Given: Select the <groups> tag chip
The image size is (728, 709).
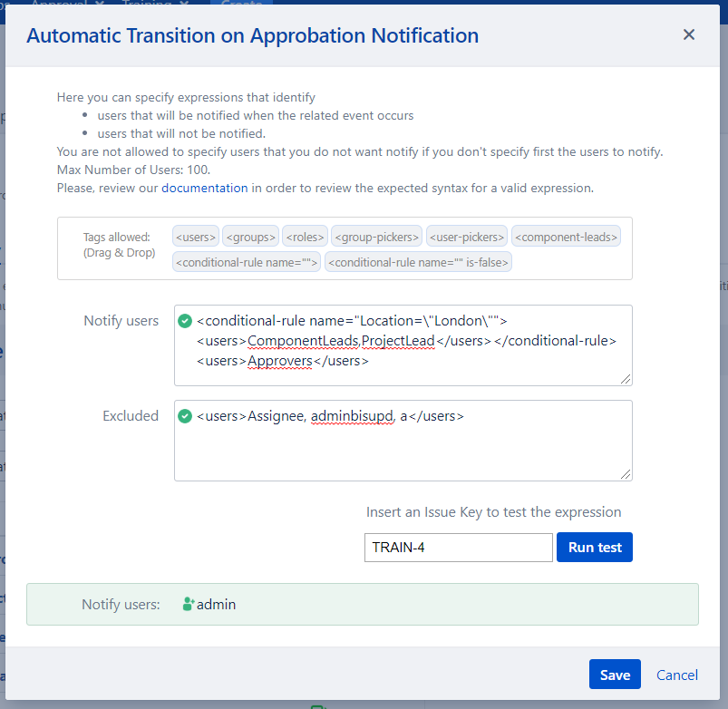Looking at the screenshot, I should [x=250, y=238].
